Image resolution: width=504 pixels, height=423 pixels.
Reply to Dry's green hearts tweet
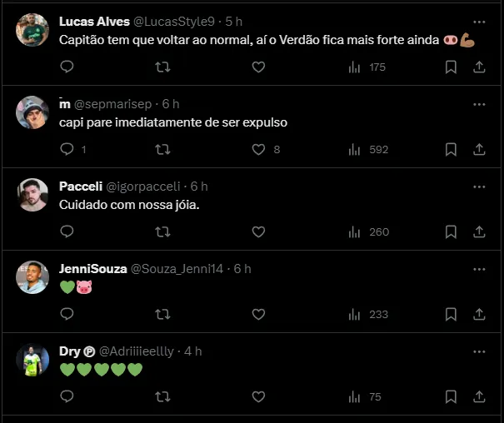point(67,396)
